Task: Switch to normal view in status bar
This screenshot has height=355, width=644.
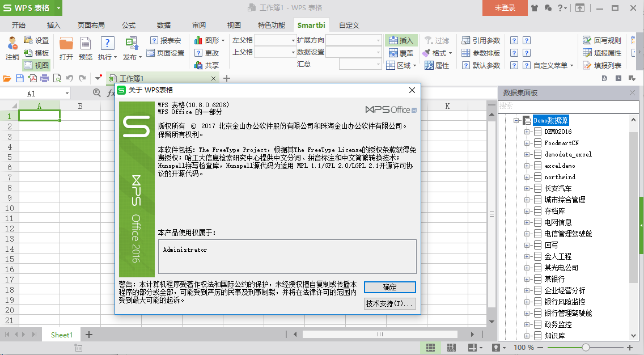Action: (x=430, y=348)
